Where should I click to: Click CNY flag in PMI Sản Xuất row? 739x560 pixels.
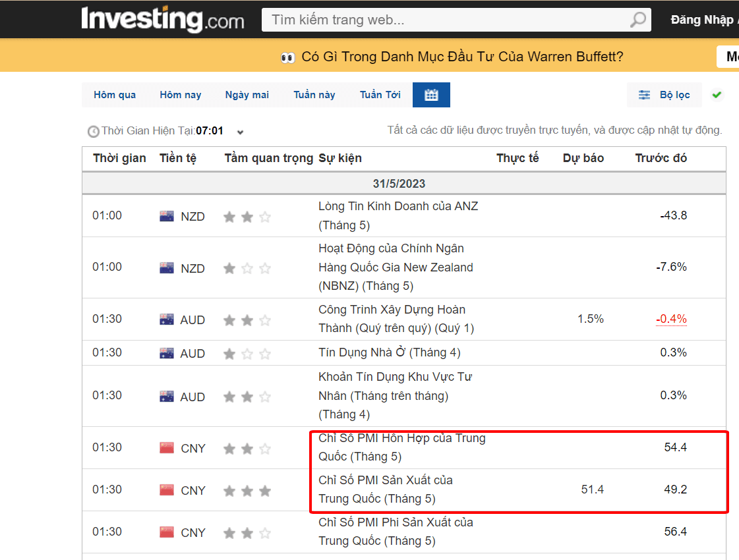(166, 490)
